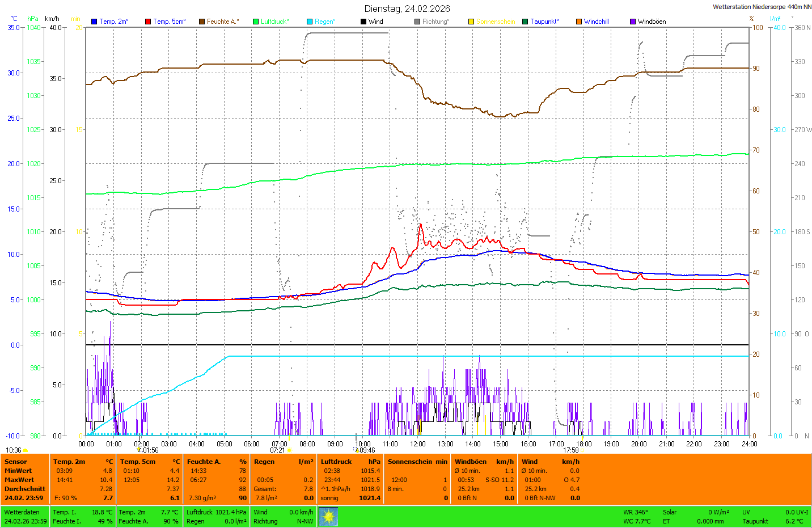The height and width of the screenshot is (528, 812).
Task: Click the cyan Regen legend swatch
Action: 310,22
